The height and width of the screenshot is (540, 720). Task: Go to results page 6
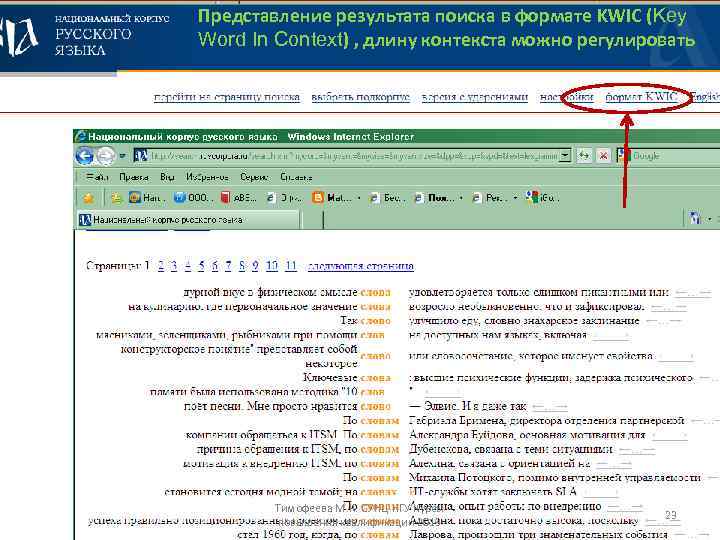tap(214, 265)
